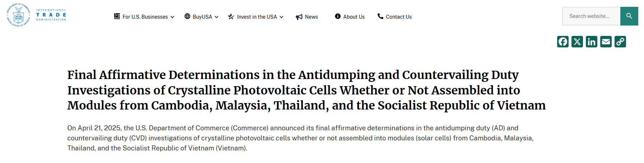The height and width of the screenshot is (163, 644).
Task: Click the International Trade Administration text logo
Action: pyautogui.click(x=51, y=15)
